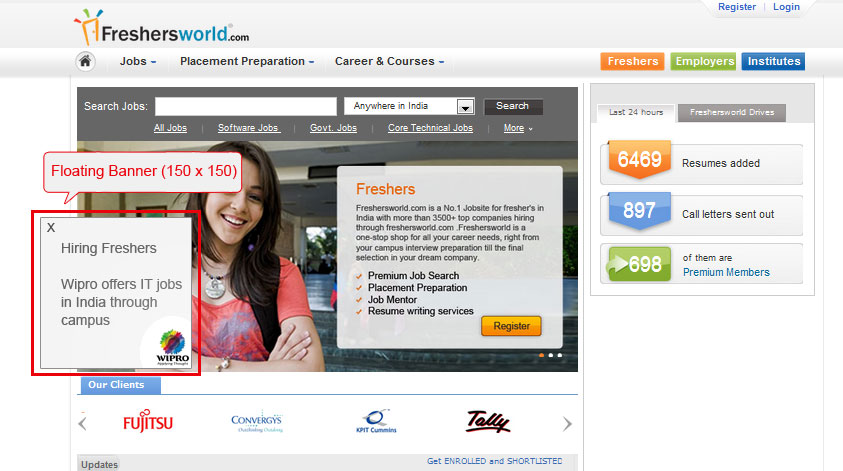Expand the Placement Preparation menu
Image resolution: width=843 pixels, height=471 pixels.
click(x=247, y=61)
